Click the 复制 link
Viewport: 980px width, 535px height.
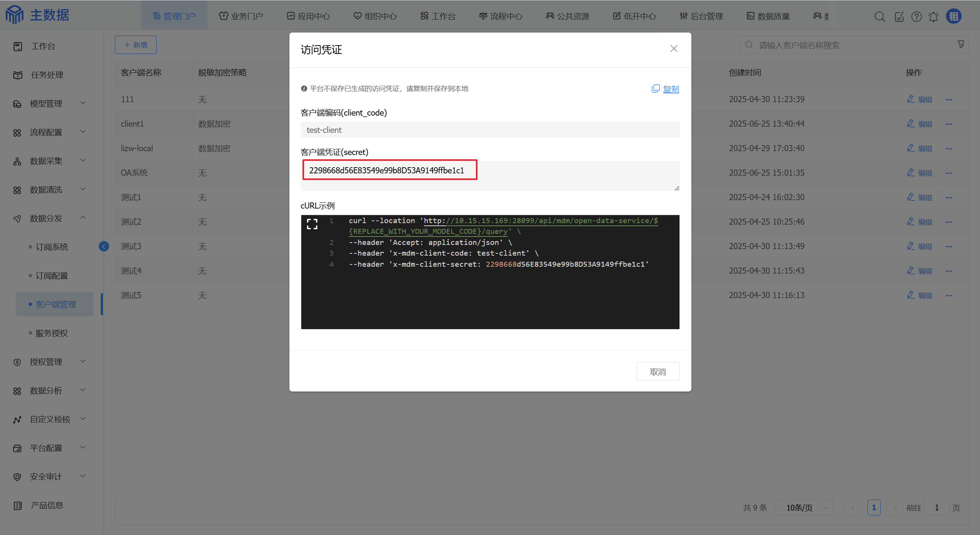point(671,89)
